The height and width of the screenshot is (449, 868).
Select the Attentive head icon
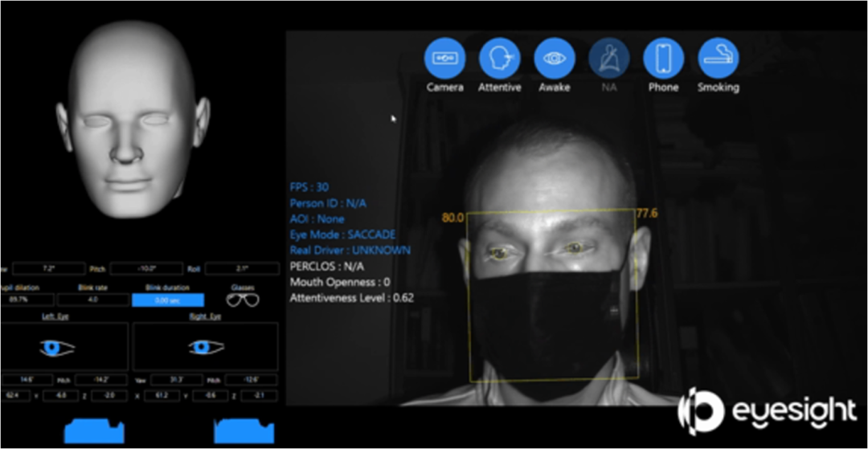click(499, 58)
